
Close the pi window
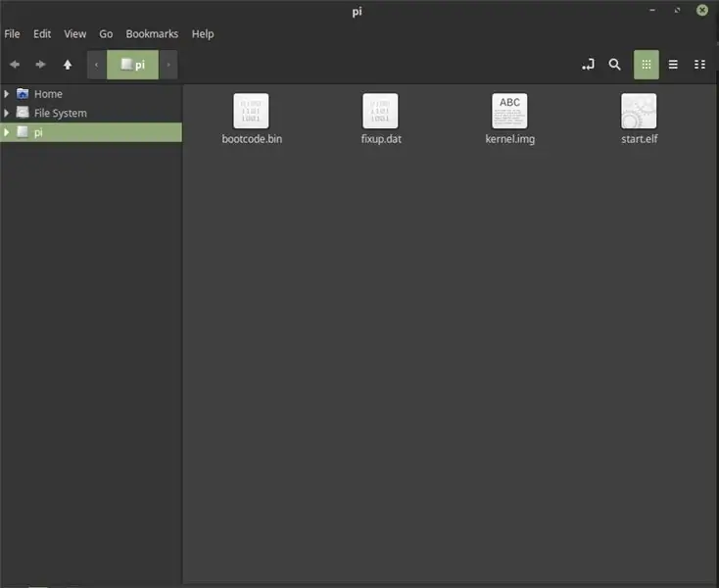[x=702, y=10]
